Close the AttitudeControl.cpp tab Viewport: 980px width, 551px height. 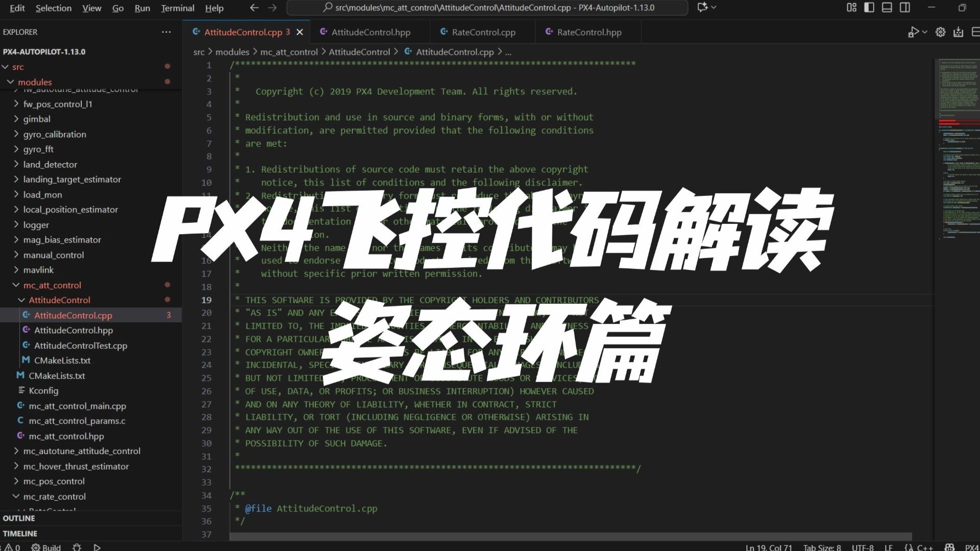(300, 32)
